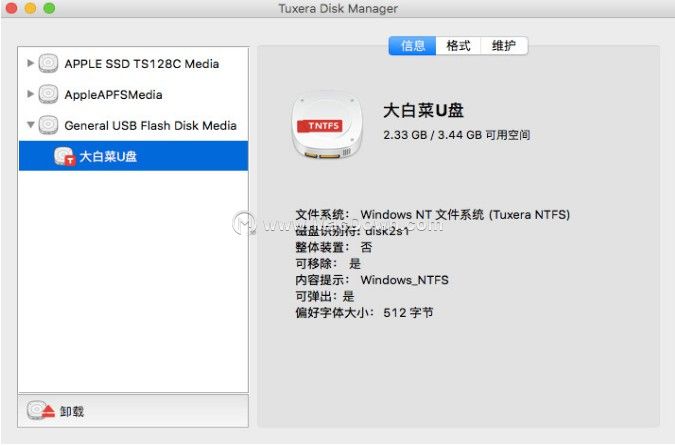Select AppleAPFSMedia row

point(133,94)
